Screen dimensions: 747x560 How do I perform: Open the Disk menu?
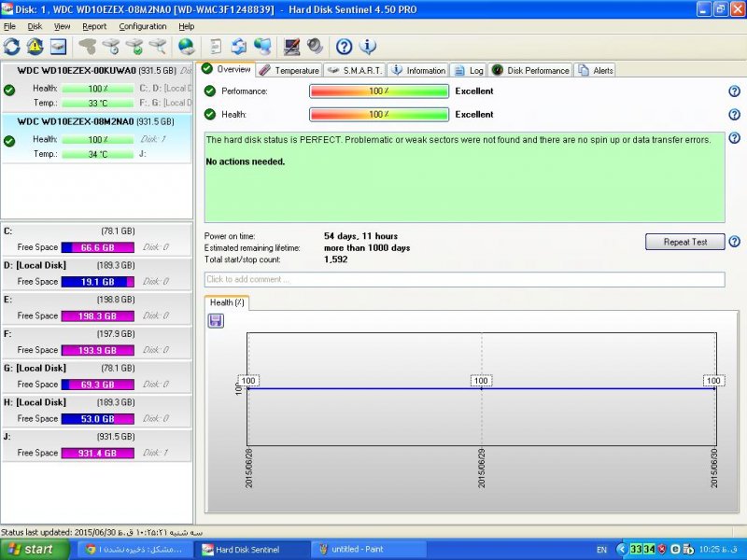point(35,27)
